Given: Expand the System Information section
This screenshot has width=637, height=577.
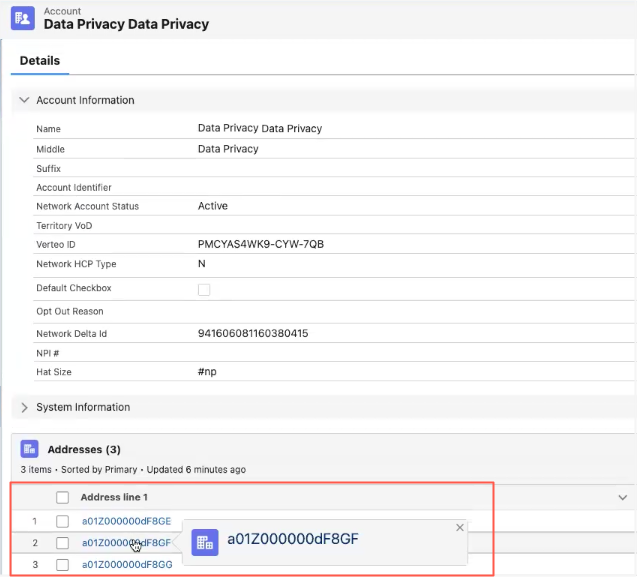Looking at the screenshot, I should [24, 407].
